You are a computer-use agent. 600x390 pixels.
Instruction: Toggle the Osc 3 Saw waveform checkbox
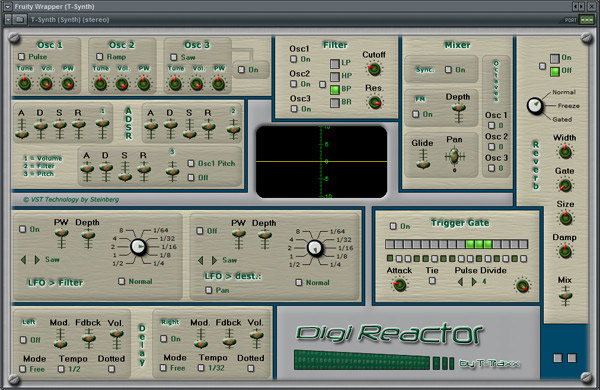[173, 57]
